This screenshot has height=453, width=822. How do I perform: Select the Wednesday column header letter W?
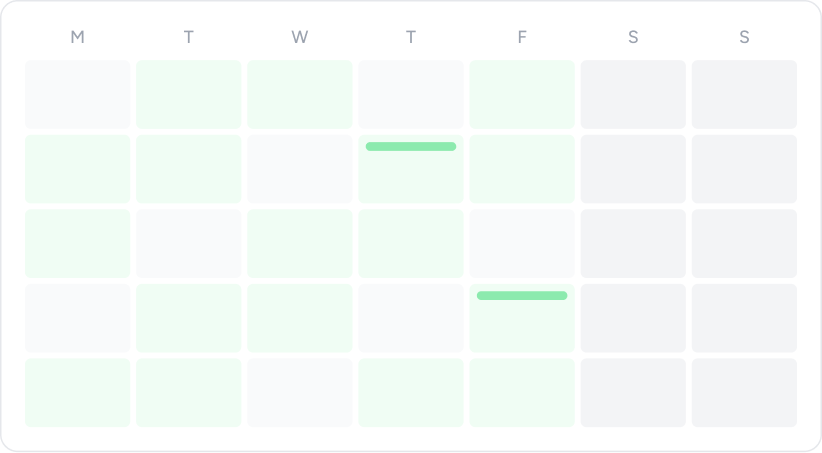(300, 37)
